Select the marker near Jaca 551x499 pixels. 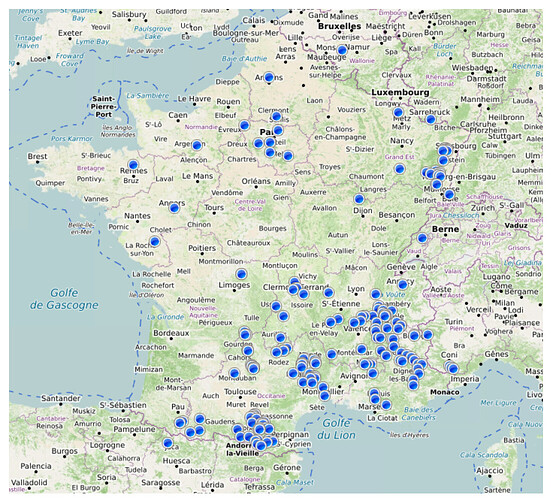168,443
